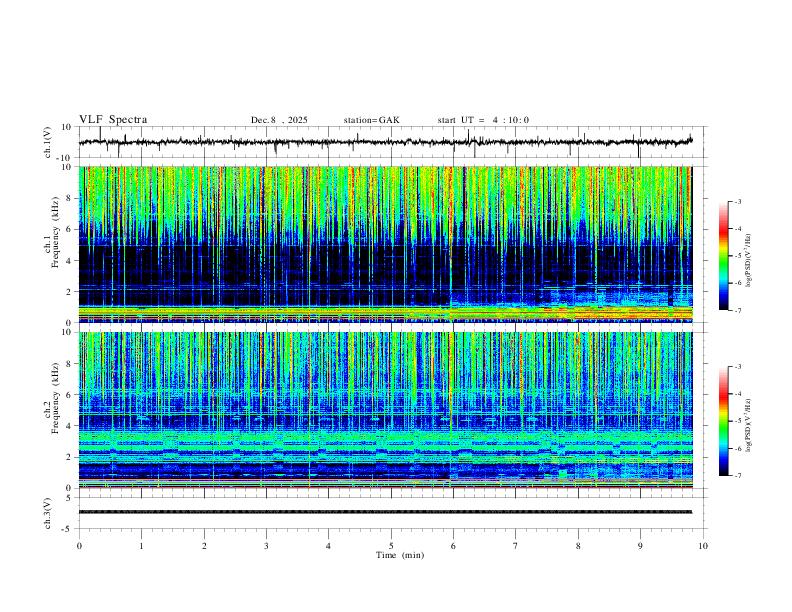This screenshot has width=792, height=612.
Task: Click the time-axis tick label "10"
Action: point(703,546)
